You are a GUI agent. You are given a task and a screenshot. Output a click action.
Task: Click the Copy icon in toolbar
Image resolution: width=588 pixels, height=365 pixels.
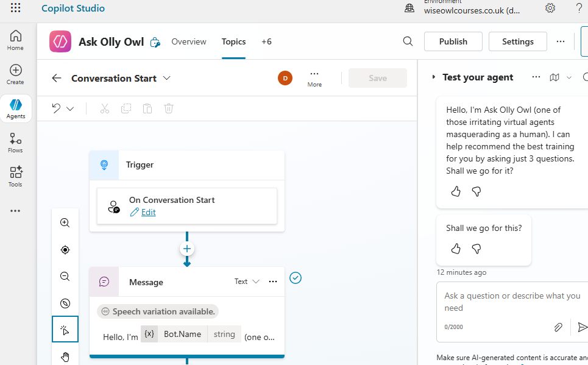126,109
